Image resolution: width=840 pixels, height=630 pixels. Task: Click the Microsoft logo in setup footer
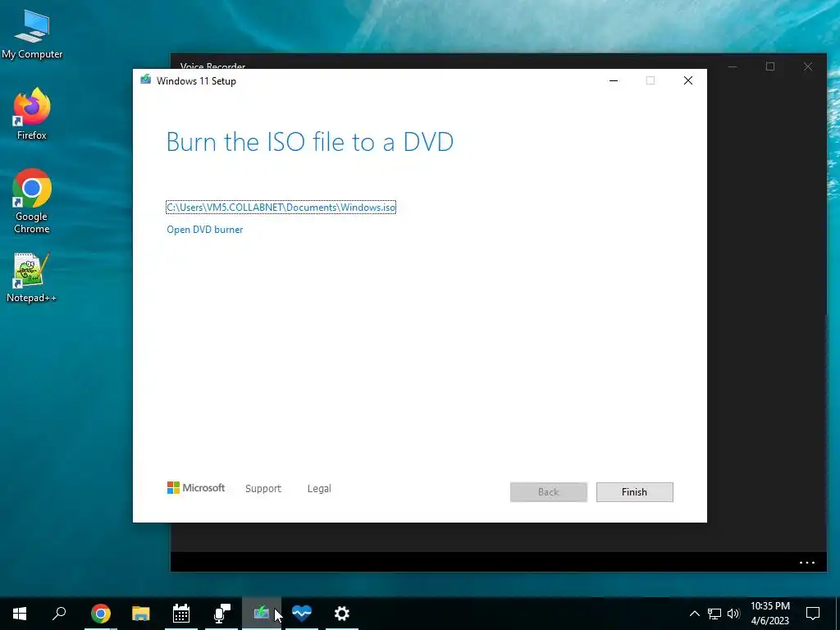coord(196,487)
